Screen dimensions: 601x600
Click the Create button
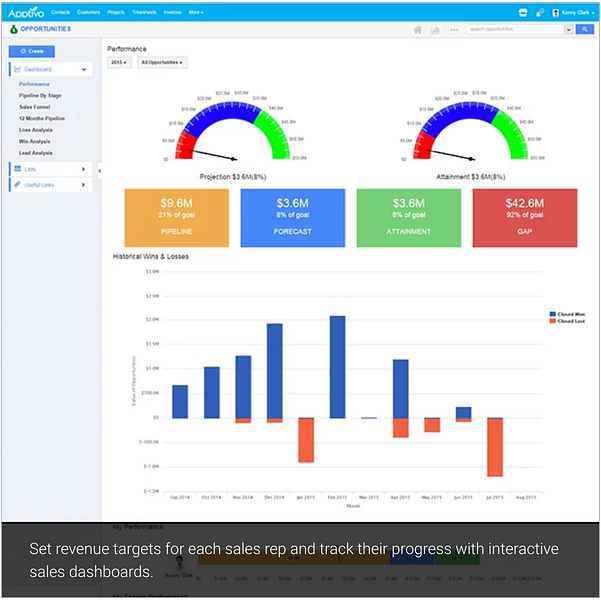point(32,51)
